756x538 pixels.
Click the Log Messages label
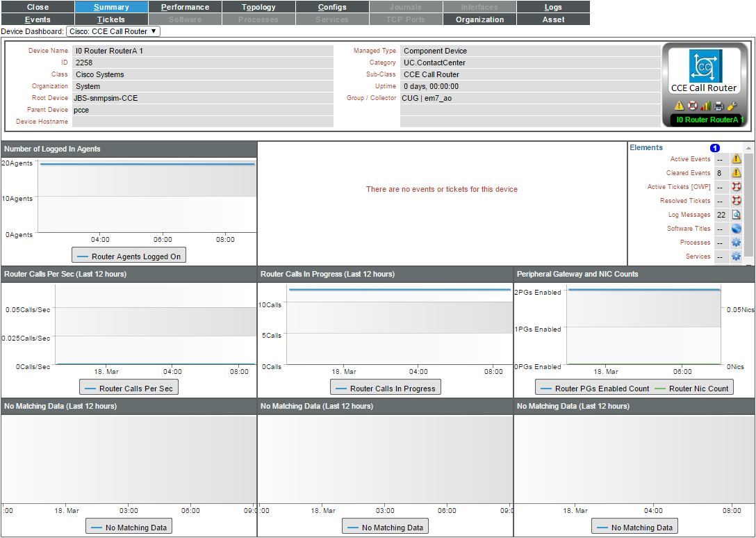point(689,215)
